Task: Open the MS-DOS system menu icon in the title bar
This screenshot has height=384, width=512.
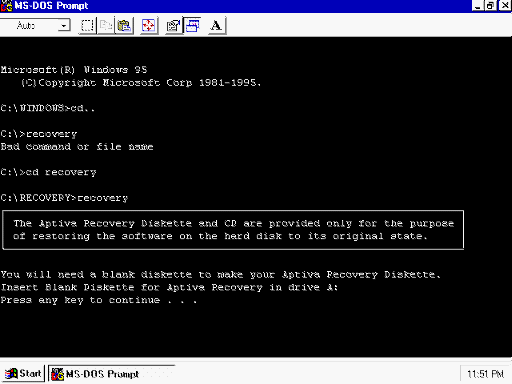Action: [x=6, y=6]
